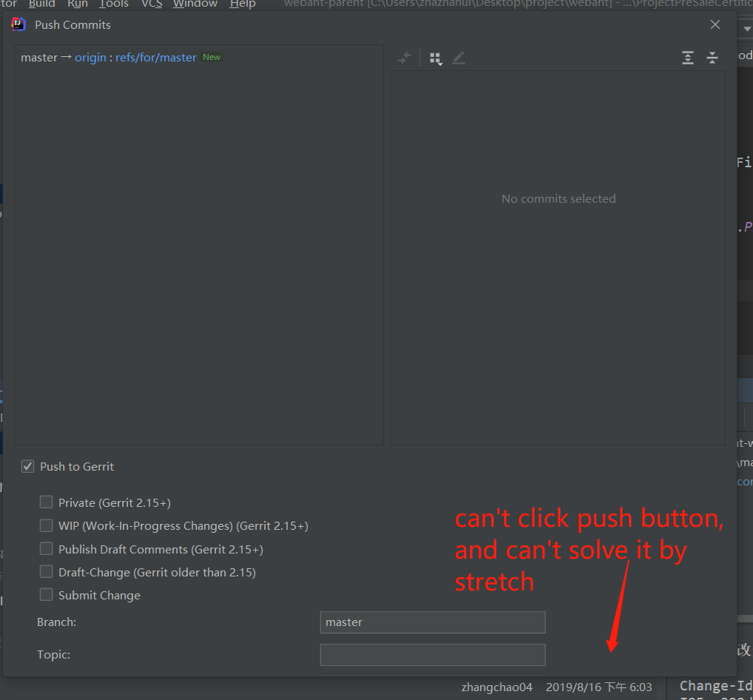The height and width of the screenshot is (700, 753).
Task: Open the Tools menu
Action: pos(114,4)
